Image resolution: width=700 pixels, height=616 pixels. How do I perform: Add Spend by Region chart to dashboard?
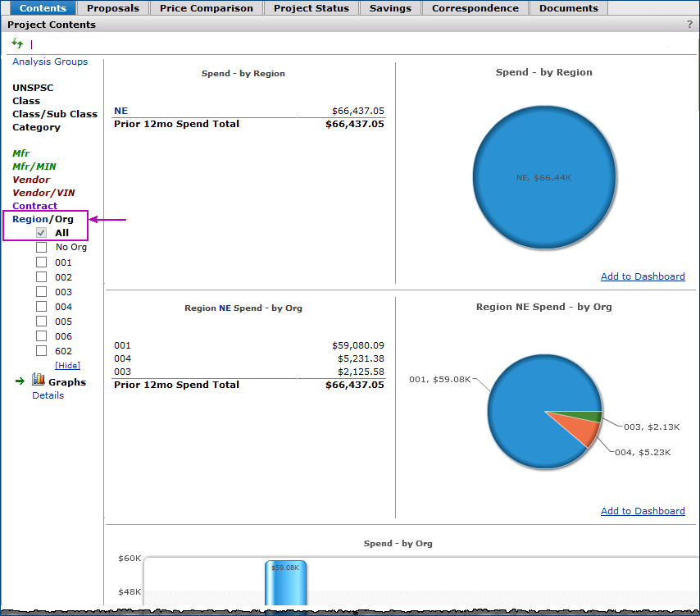[643, 276]
